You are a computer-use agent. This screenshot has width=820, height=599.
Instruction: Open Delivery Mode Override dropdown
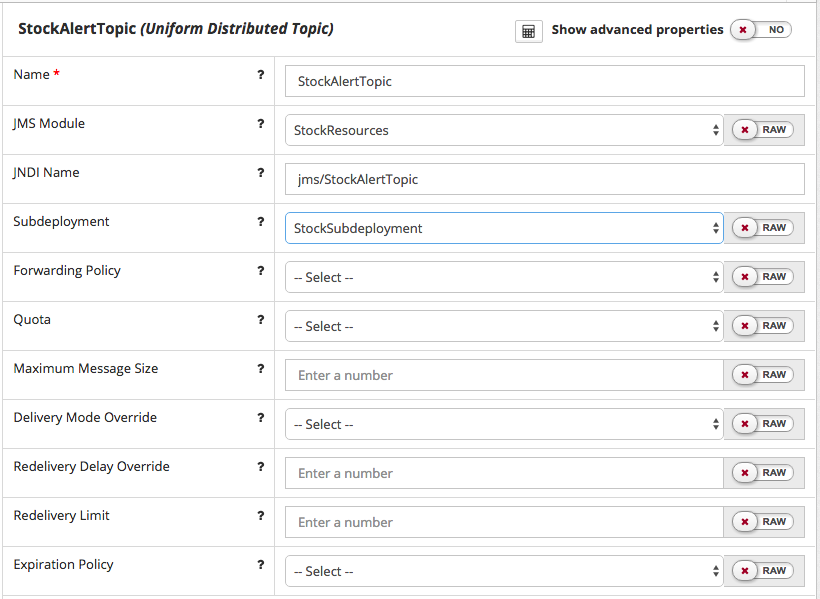503,424
